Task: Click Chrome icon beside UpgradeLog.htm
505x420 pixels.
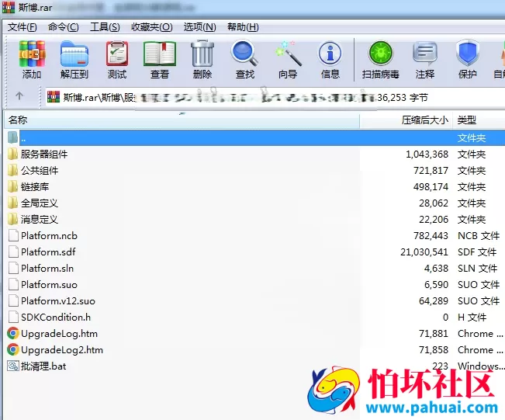Action: click(x=13, y=333)
